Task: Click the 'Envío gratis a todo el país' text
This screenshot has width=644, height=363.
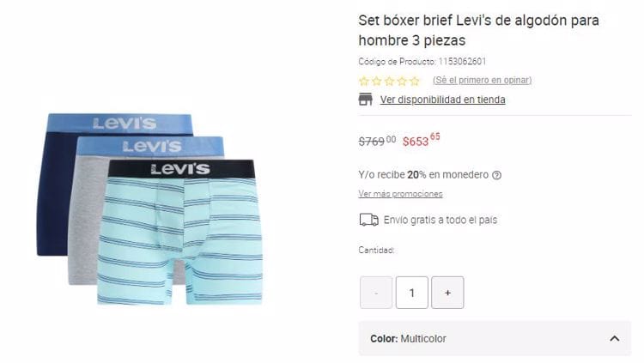Action: [440, 220]
